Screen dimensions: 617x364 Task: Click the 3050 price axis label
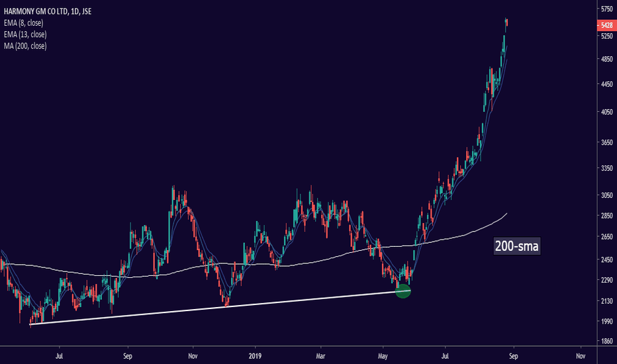(x=607, y=195)
